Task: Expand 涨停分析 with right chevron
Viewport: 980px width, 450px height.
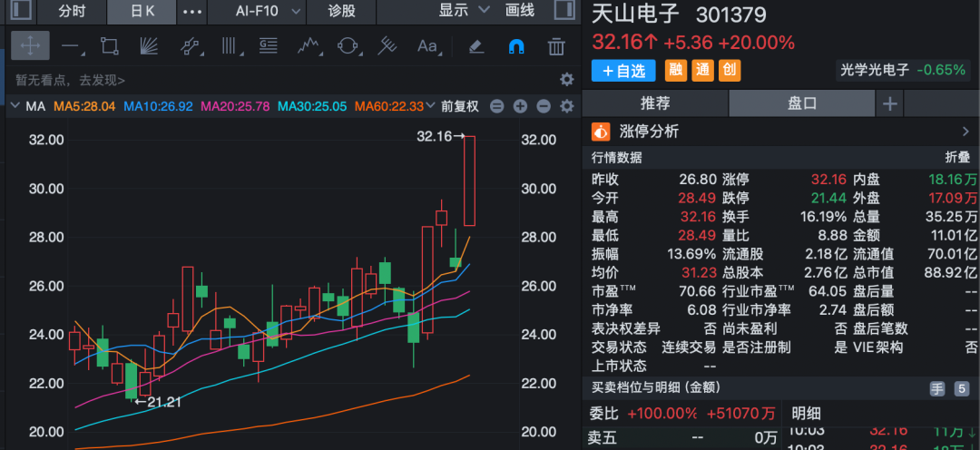Action: coord(965,132)
